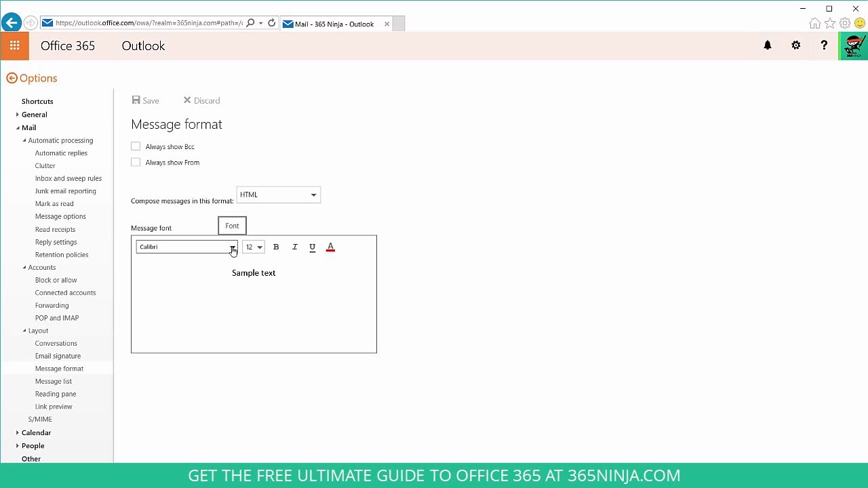The height and width of the screenshot is (488, 868).
Task: Open the Calibri font name dropdown
Action: [x=186, y=247]
